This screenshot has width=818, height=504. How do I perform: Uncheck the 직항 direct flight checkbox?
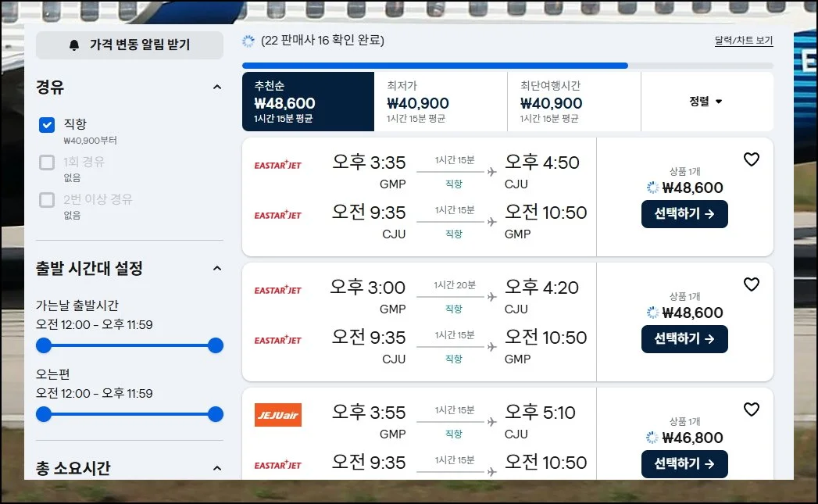pos(47,124)
